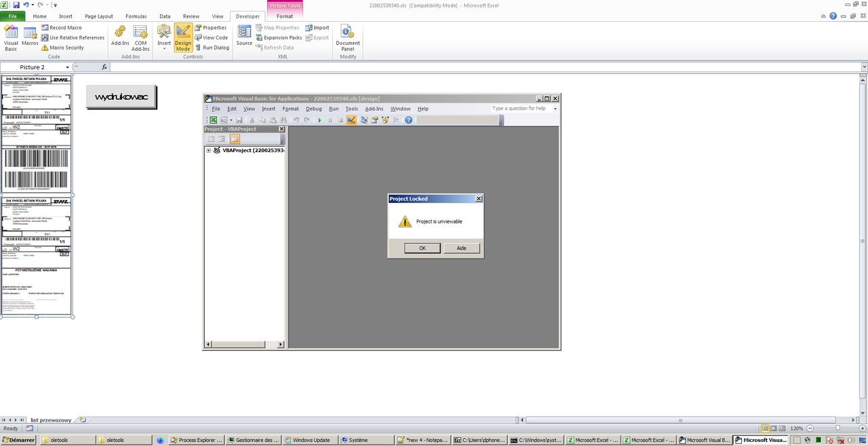
Task: Switch to Page Layout view in status bar
Action: point(775,428)
